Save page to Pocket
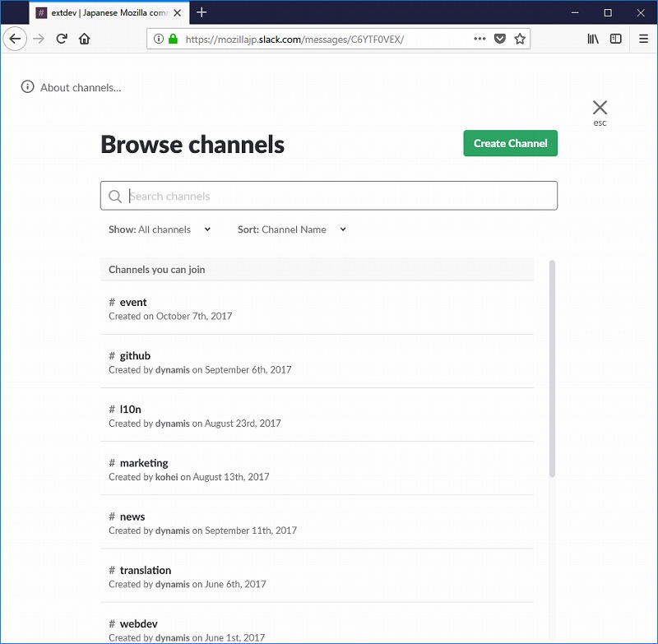Screen dimensions: 658x644 pyautogui.click(x=499, y=39)
